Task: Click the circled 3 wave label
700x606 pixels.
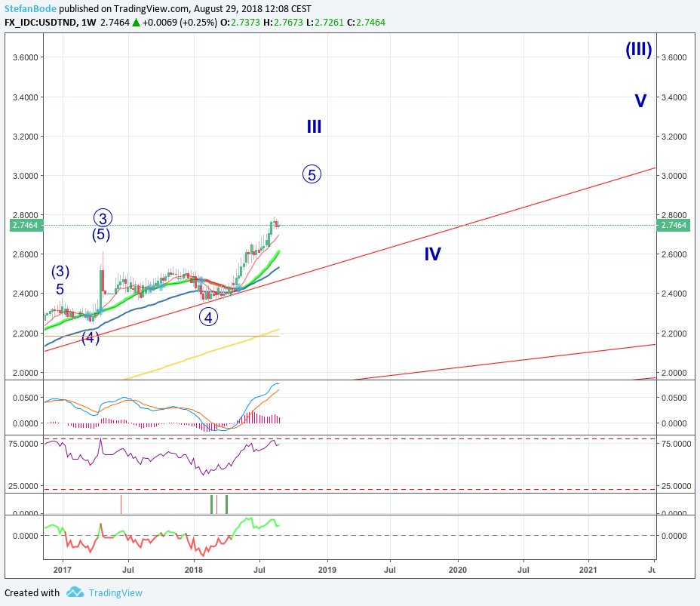Action: pos(103,218)
